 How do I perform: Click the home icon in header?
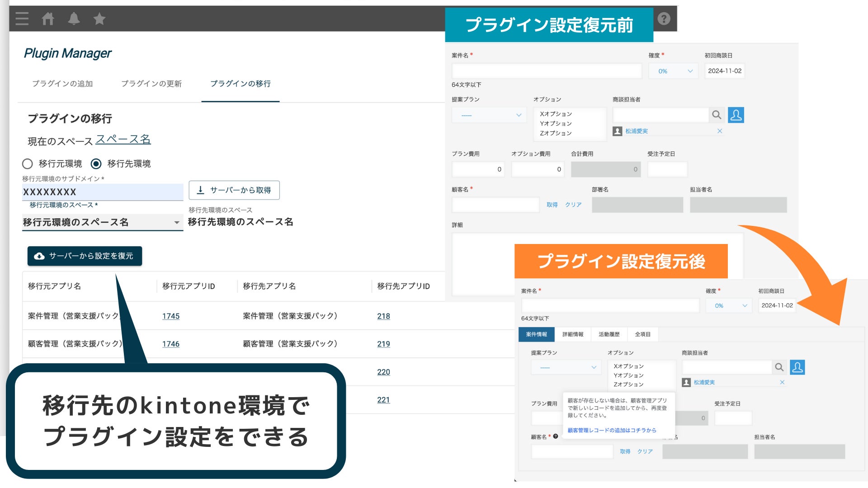pos(48,19)
